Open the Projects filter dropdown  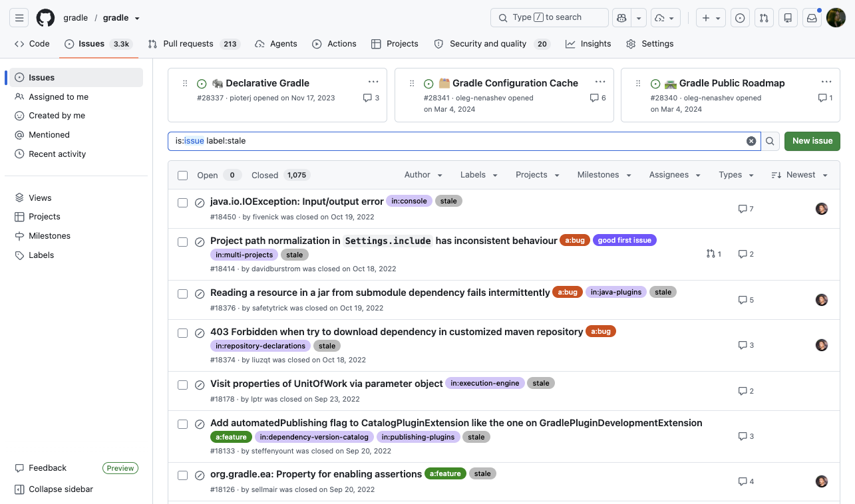(x=537, y=175)
